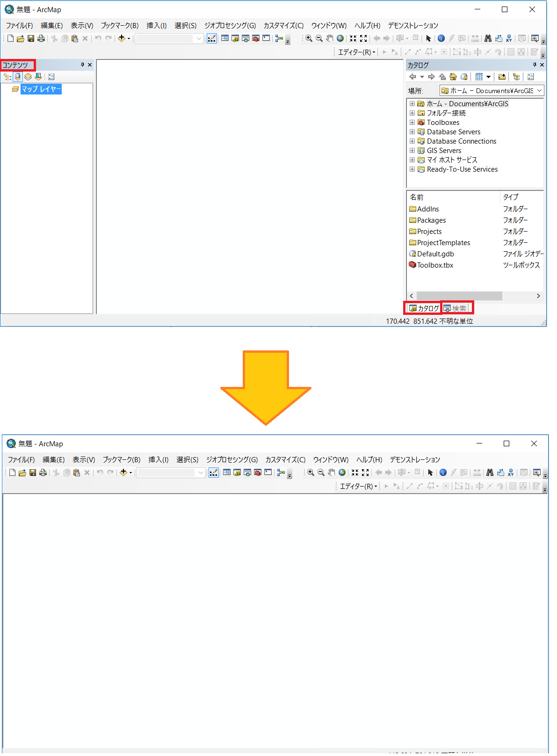The image size is (557, 756).
Task: Open the Catalog window icon in upper toolbar
Action: [x=235, y=38]
